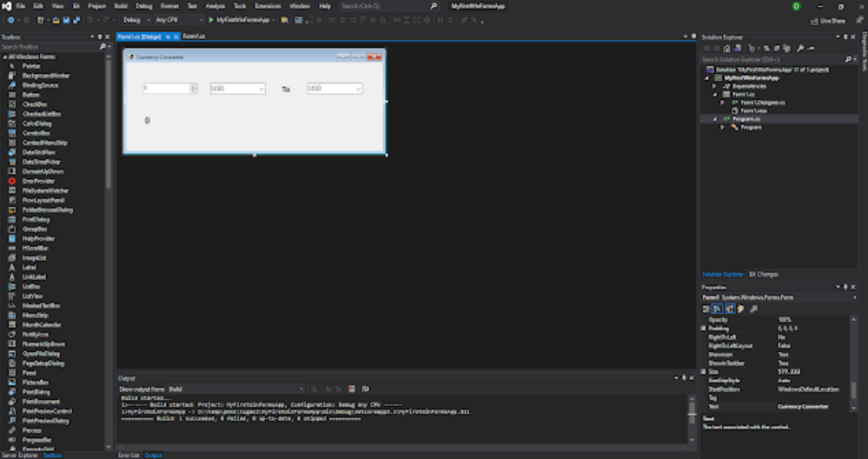Open the Format menu
Screen dimensions: 868x459
[169, 6]
